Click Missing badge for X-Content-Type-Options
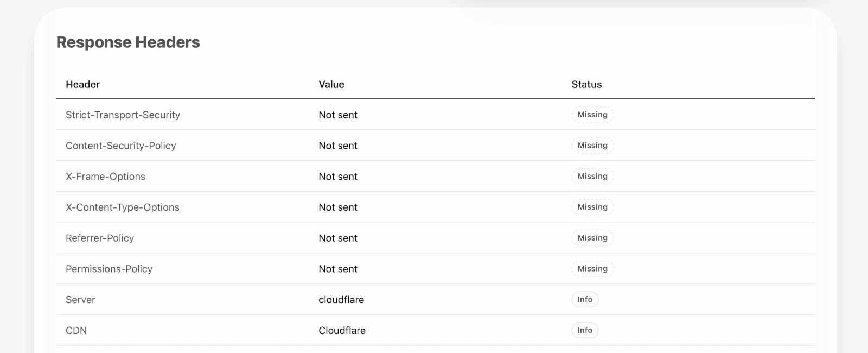Image resolution: width=868 pixels, height=353 pixels. pos(592,207)
